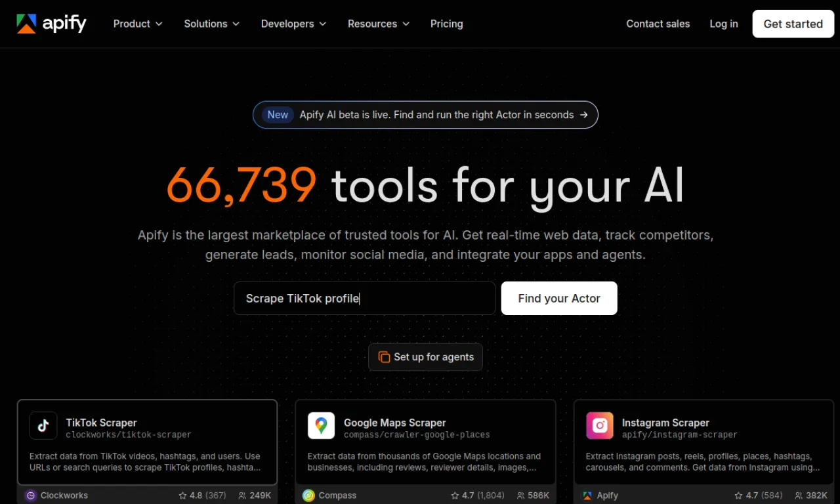Click the Apify author avatar on Instagram card
840x504 pixels.
(587, 495)
